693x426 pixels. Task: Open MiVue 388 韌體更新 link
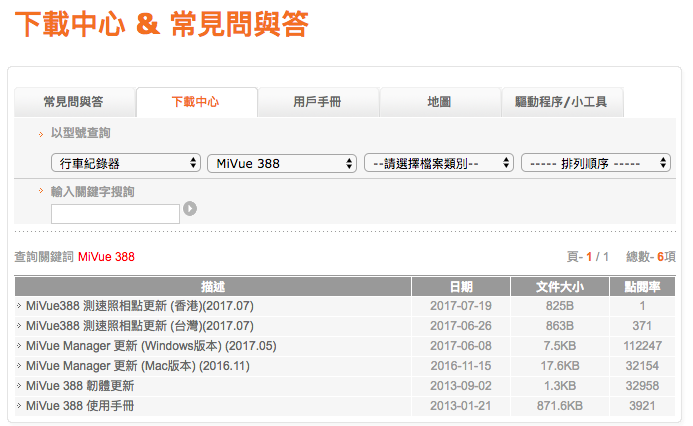tap(80, 386)
